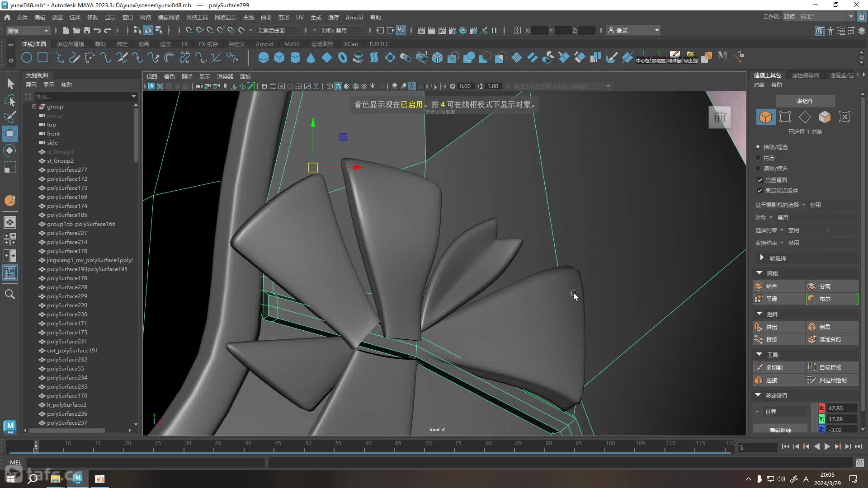Viewport: 868px width, 488px height.
Task: Expand the 软选择 section
Action: (x=762, y=258)
